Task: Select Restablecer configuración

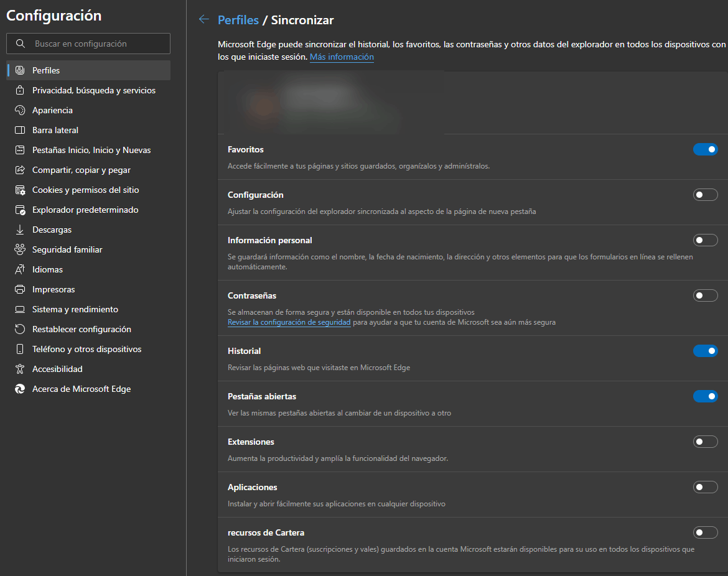Action: (88, 329)
